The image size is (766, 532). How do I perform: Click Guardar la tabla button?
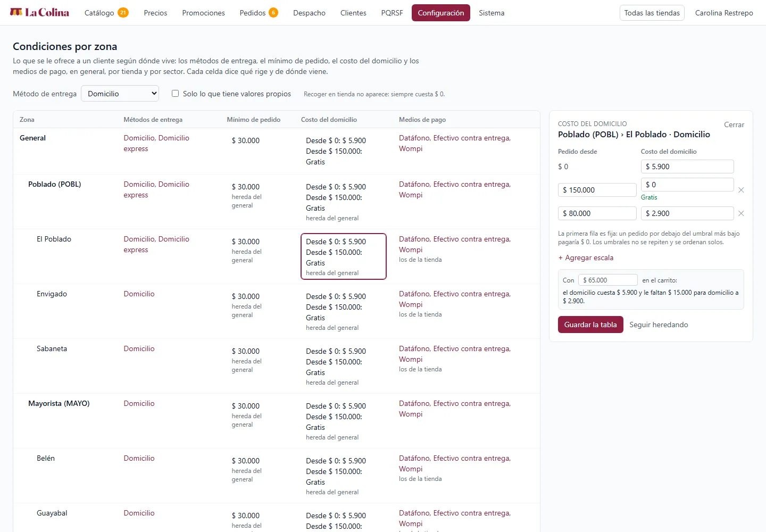(590, 325)
